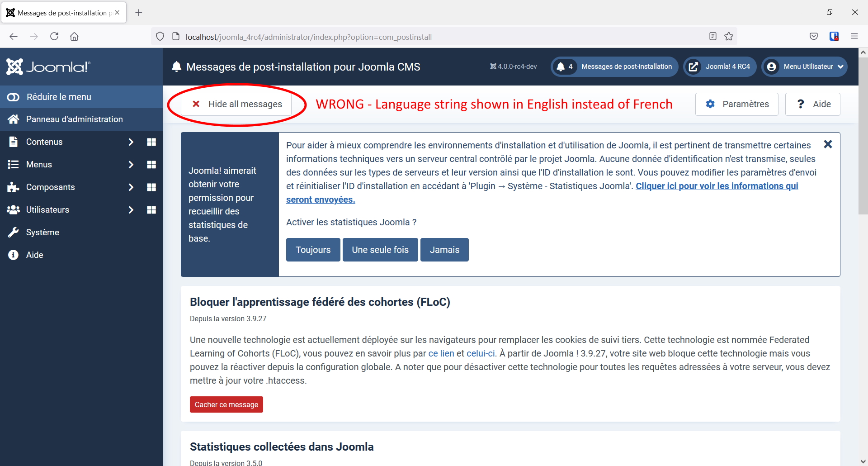The image size is (868, 466).
Task: Open the Menu Utilisateur dropdown
Action: click(x=804, y=67)
